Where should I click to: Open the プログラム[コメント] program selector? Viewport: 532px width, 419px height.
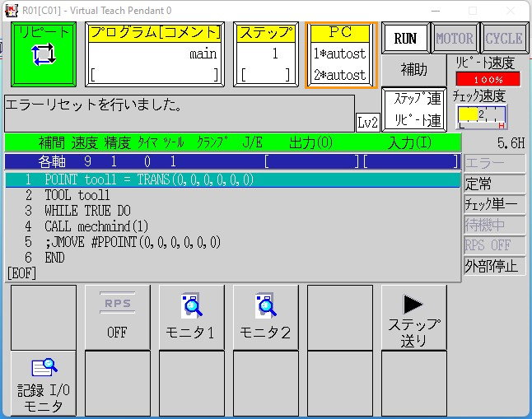click(155, 54)
